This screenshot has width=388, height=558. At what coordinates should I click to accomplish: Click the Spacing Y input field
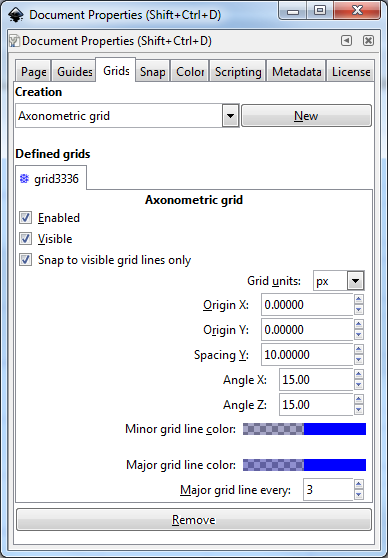[307, 354]
